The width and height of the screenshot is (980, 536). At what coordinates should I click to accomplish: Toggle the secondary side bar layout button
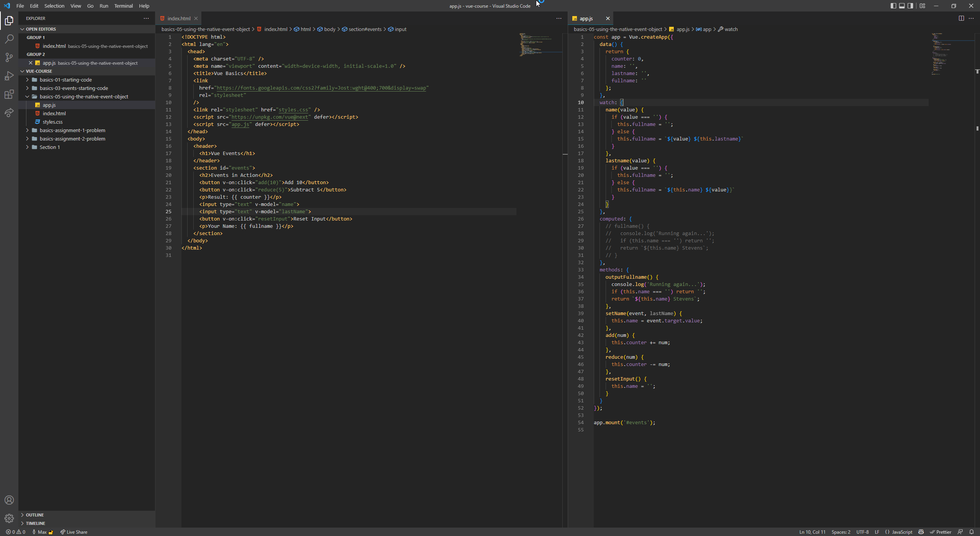[911, 6]
